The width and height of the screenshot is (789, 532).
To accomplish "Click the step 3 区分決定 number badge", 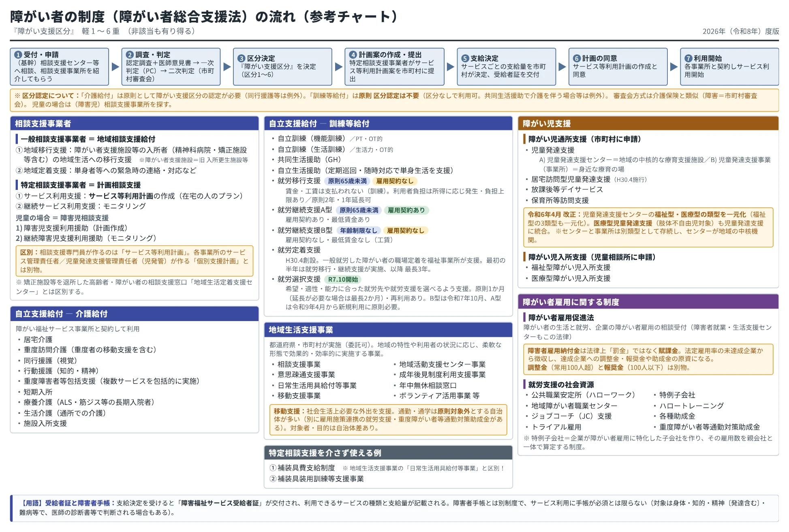I will click(242, 58).
